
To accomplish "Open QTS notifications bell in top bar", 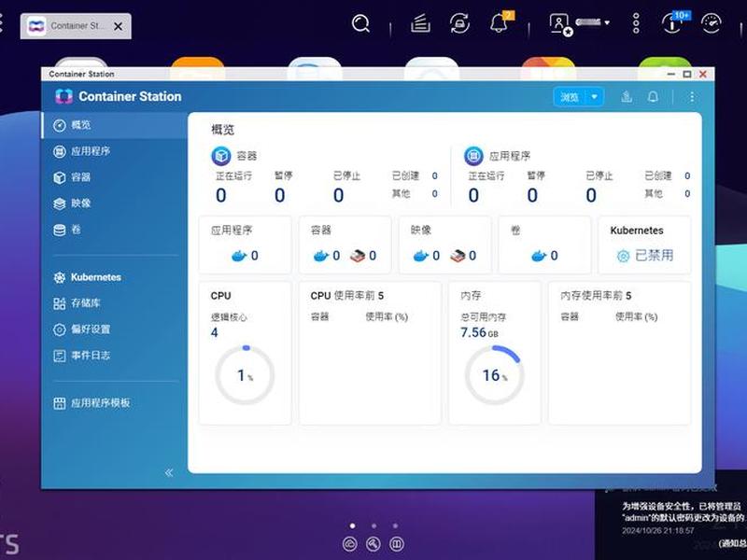I will click(x=500, y=21).
